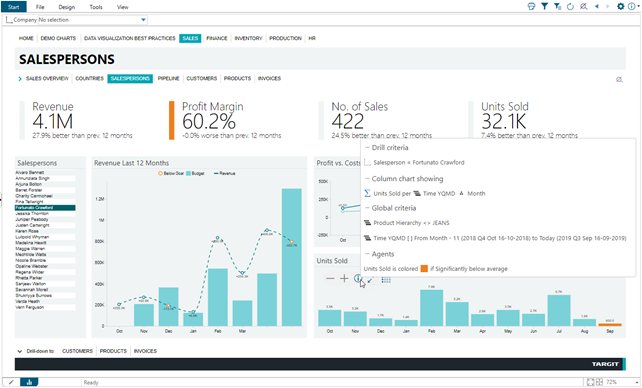The height and width of the screenshot is (388, 642).
Task: Open the legend list icon in Units Sold chart
Action: point(386,280)
